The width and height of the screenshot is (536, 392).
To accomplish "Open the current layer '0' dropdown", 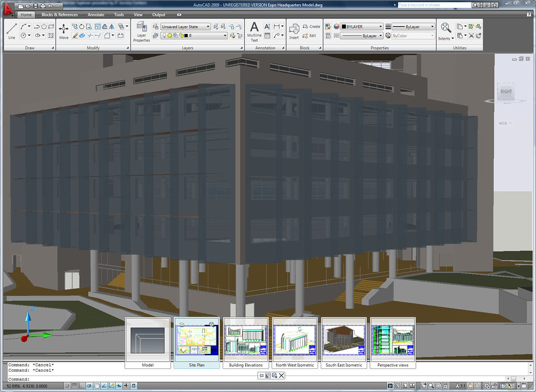I will pyautogui.click(x=194, y=36).
